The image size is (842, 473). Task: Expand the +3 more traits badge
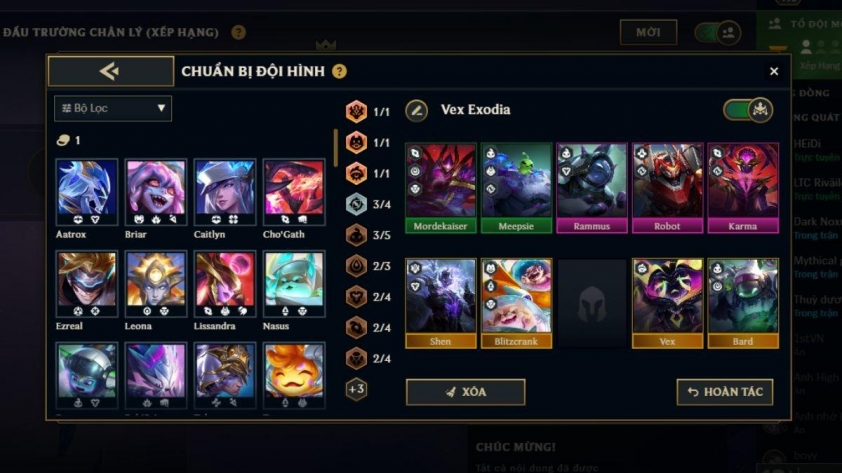pyautogui.click(x=356, y=389)
